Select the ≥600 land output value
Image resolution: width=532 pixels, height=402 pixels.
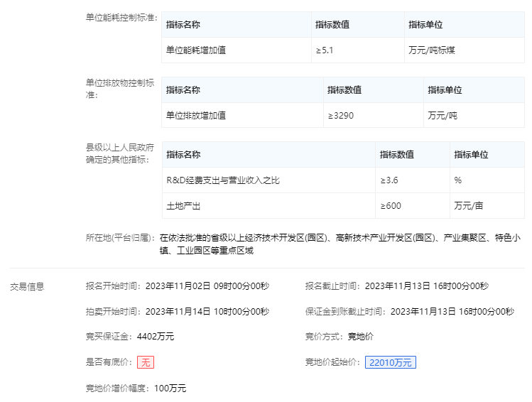tap(391, 206)
